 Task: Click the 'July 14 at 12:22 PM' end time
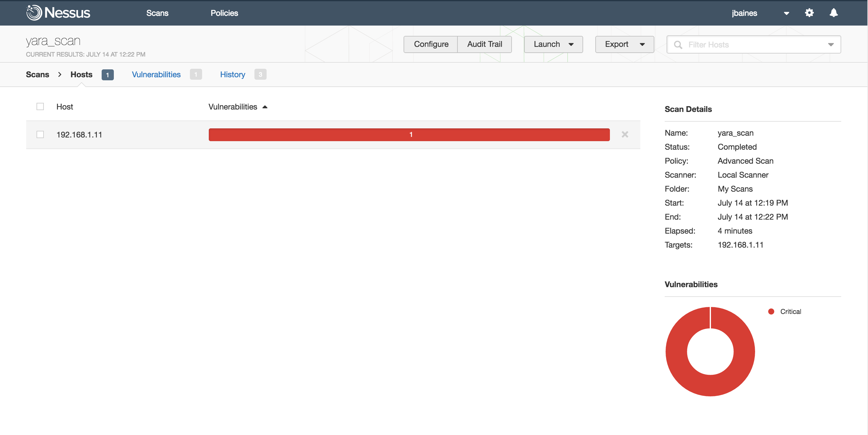753,217
